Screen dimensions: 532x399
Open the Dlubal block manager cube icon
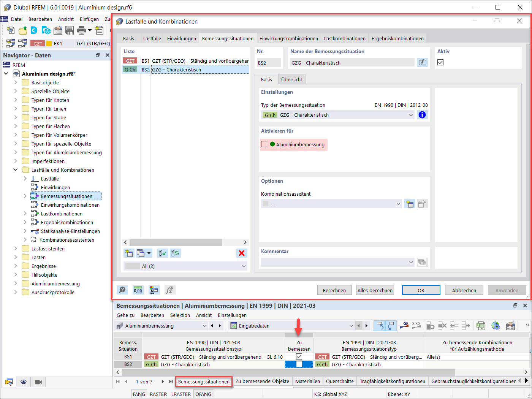tap(46, 30)
